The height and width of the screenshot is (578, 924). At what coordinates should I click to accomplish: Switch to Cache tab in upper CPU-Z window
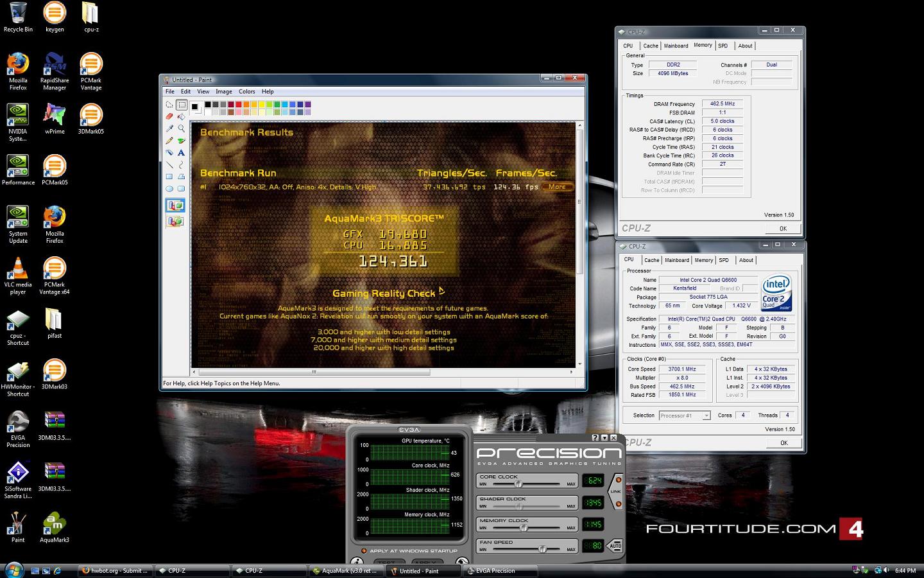coord(651,46)
